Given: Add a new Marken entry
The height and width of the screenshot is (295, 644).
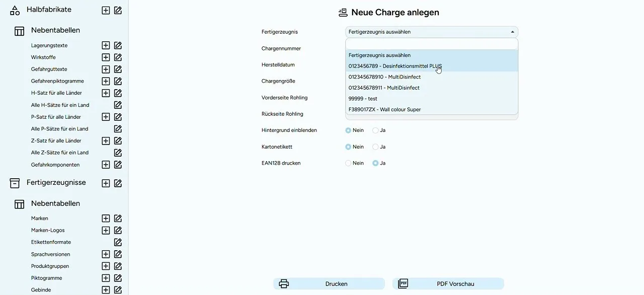Looking at the screenshot, I should click(x=106, y=218).
